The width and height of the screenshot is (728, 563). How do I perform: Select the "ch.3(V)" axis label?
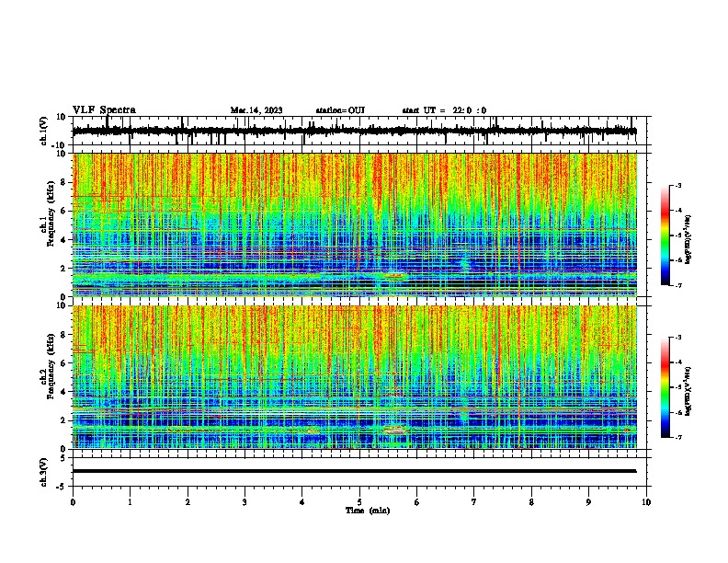pyautogui.click(x=44, y=472)
